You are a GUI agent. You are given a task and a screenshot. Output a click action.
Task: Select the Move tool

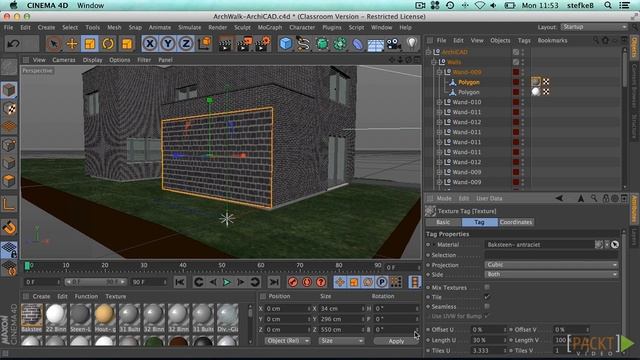pyautogui.click(x=72, y=44)
